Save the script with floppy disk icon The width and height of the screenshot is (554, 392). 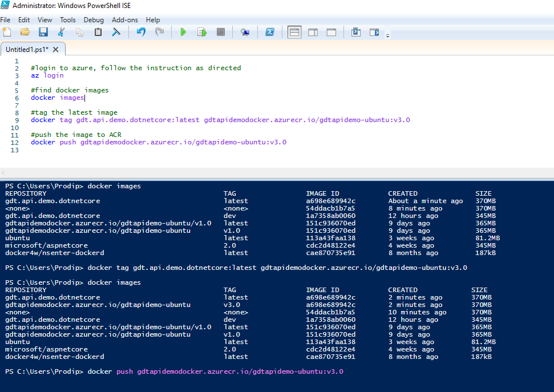[x=43, y=32]
